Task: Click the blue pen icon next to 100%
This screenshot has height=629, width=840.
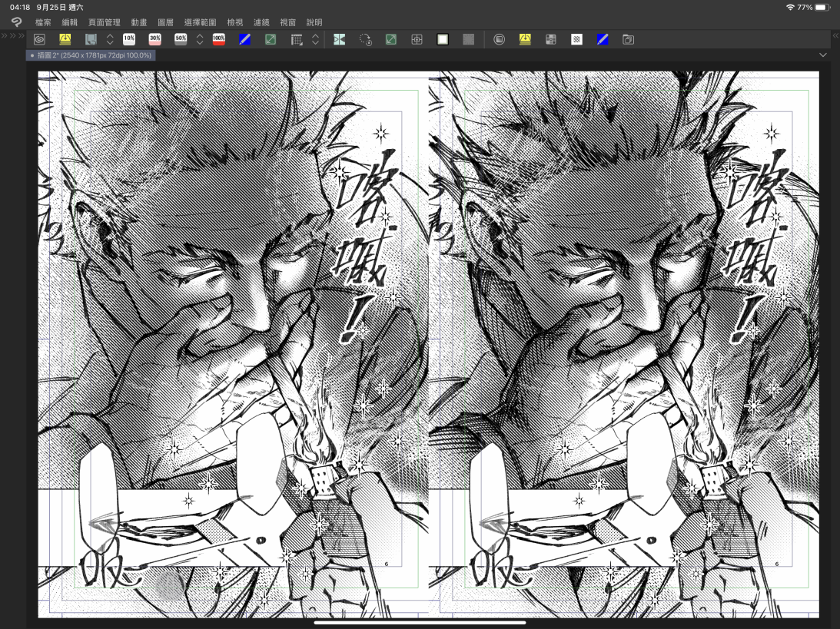Action: point(244,40)
